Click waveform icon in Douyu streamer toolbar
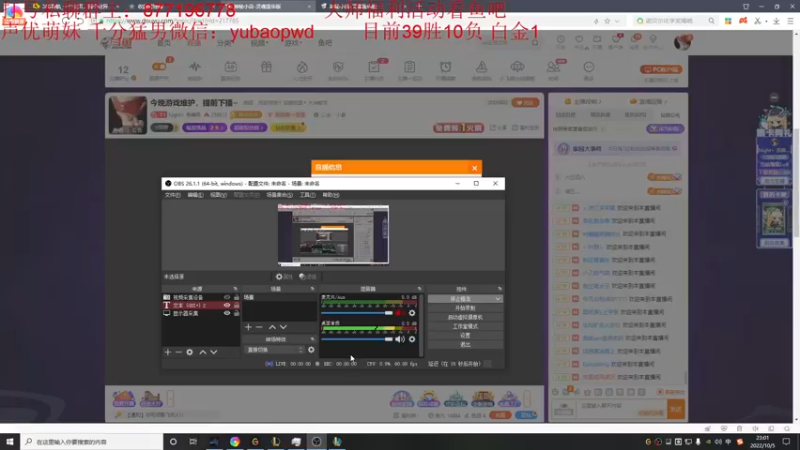 tap(195, 67)
